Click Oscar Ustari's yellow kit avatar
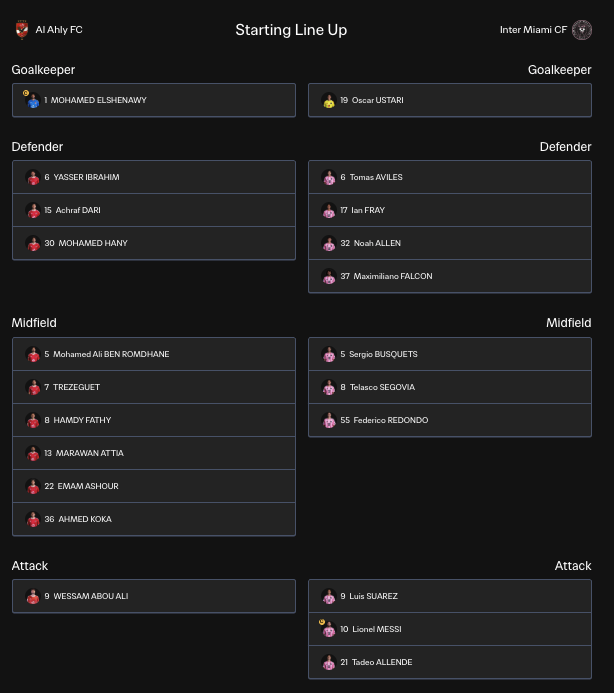The image size is (614, 693). point(329,100)
